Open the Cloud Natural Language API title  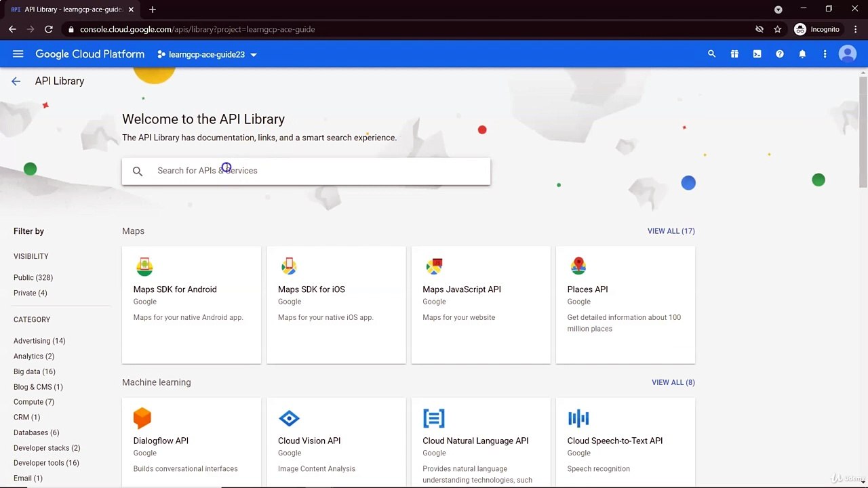pyautogui.click(x=475, y=441)
